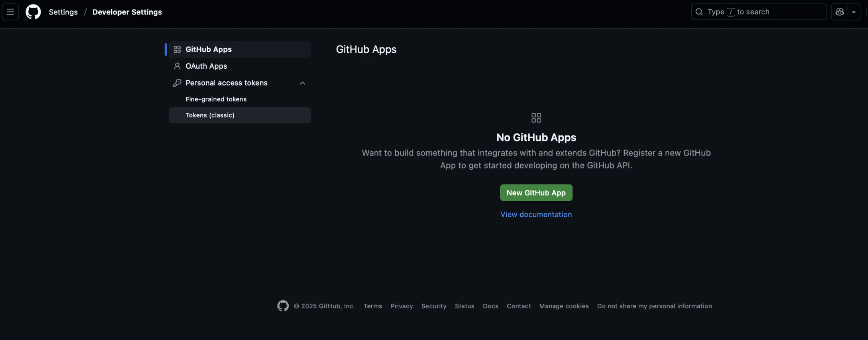Open Tokens (classic)

240,115
